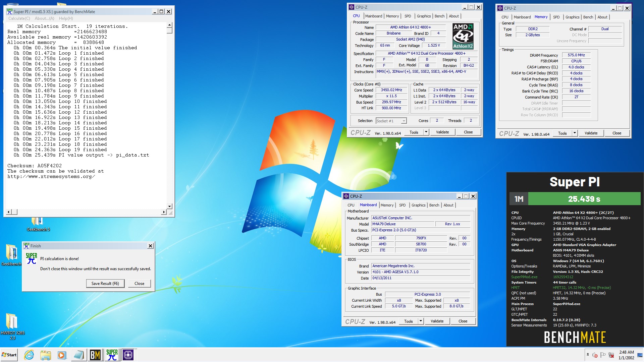Click Validate in CPU-Z CPU window
This screenshot has height=362, width=644.
pos(442,132)
